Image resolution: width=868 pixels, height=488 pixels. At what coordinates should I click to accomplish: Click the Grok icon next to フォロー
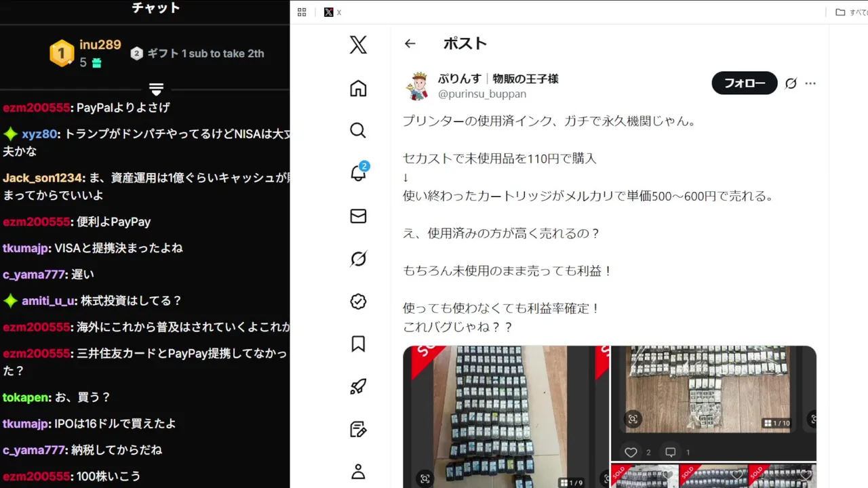point(791,83)
